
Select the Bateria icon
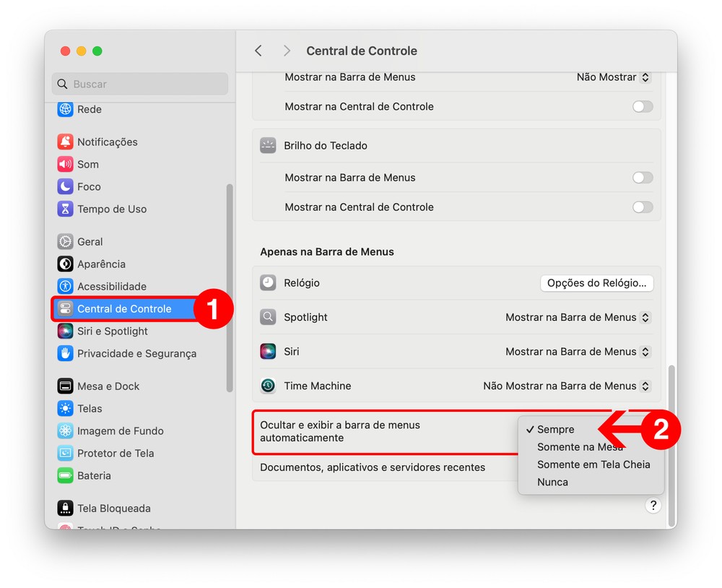pyautogui.click(x=65, y=475)
